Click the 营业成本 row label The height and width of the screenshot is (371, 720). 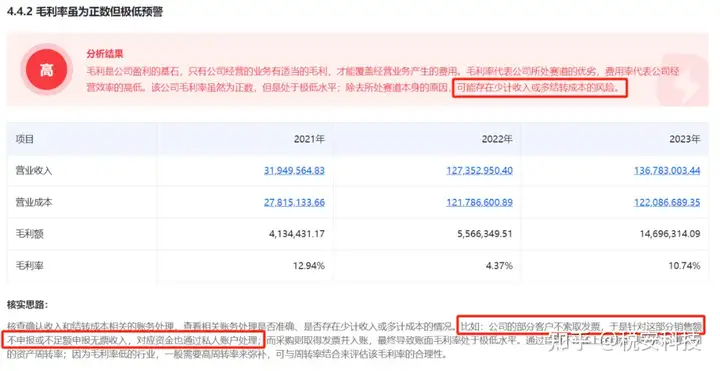pos(34,202)
